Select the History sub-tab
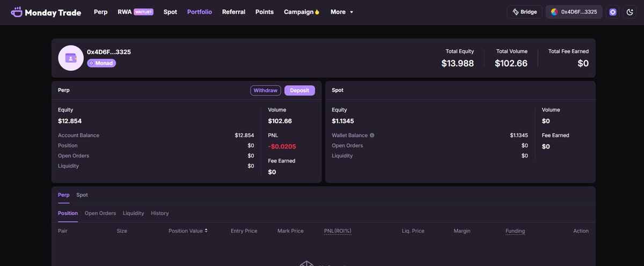 pos(160,213)
